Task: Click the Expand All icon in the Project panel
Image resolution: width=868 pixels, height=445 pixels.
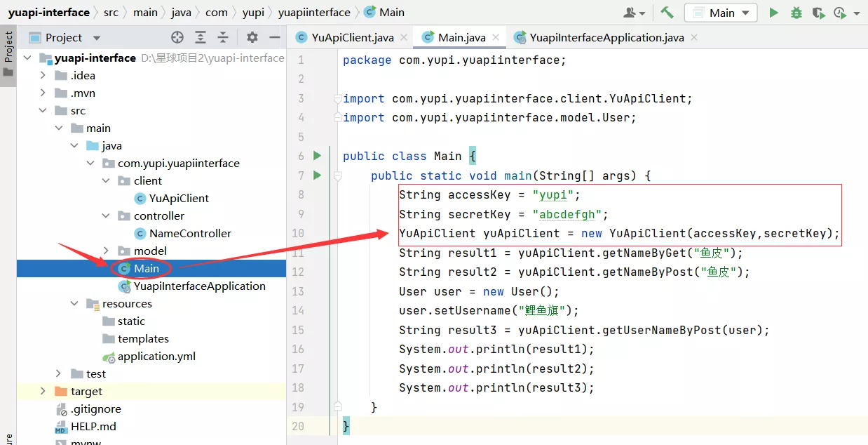Action: (x=201, y=37)
